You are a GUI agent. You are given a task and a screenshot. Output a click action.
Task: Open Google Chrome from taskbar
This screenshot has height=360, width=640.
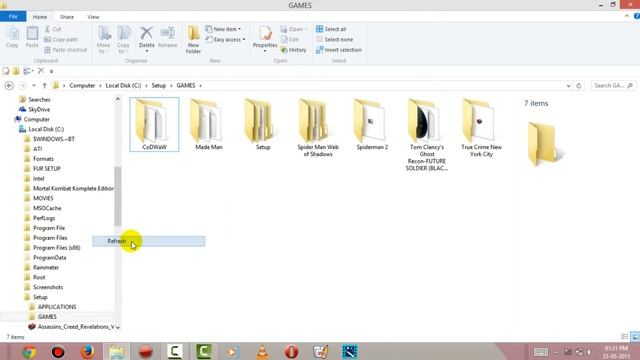pos(29,351)
